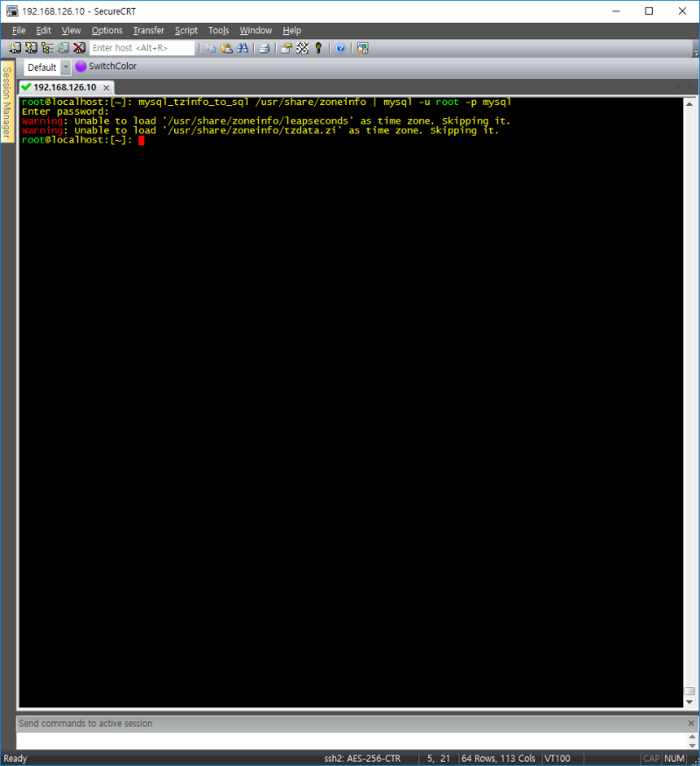Click the Print icon in the toolbar
The width and height of the screenshot is (700, 766).
tap(264, 48)
